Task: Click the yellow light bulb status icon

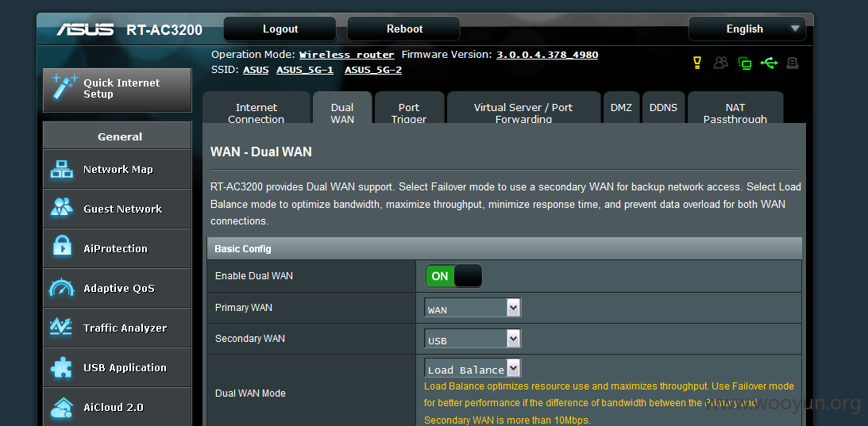Action: coord(697,63)
